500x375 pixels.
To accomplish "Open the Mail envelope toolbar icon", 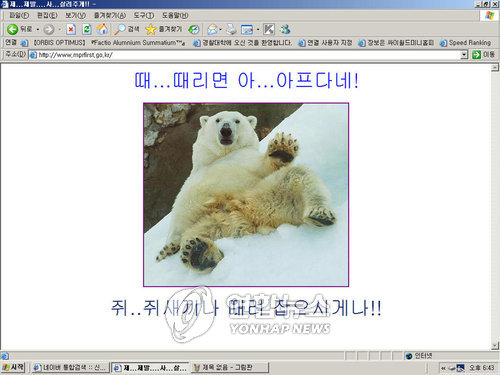I will [x=212, y=30].
